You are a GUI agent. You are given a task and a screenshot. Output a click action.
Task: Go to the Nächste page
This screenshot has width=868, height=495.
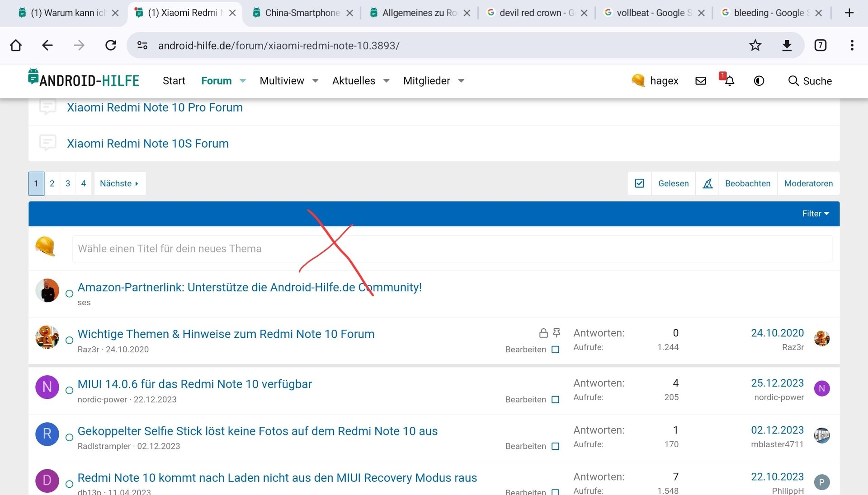point(119,183)
